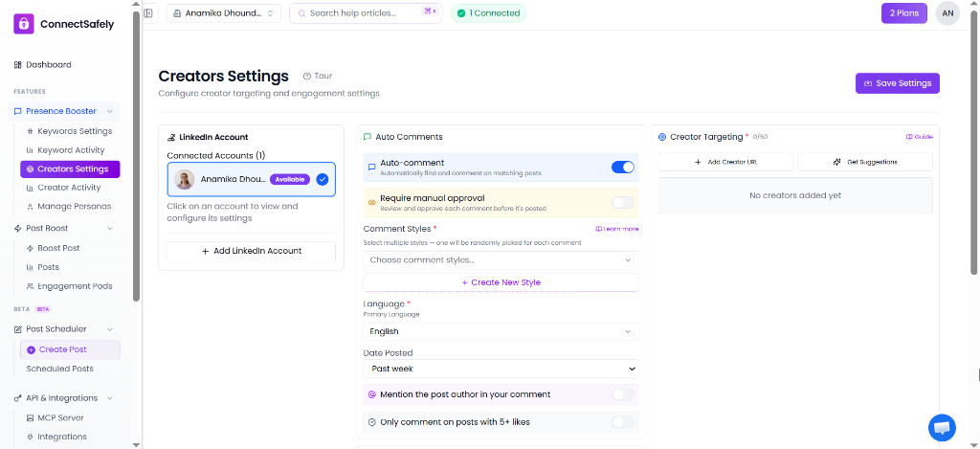The width and height of the screenshot is (980, 449).
Task: Click the 'No creators added yet' text
Action: click(x=795, y=195)
